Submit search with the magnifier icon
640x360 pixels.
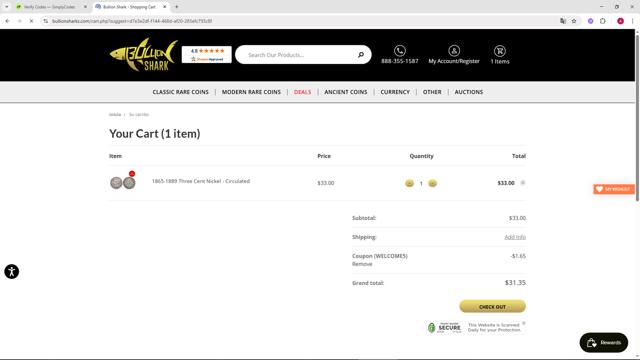click(x=361, y=55)
